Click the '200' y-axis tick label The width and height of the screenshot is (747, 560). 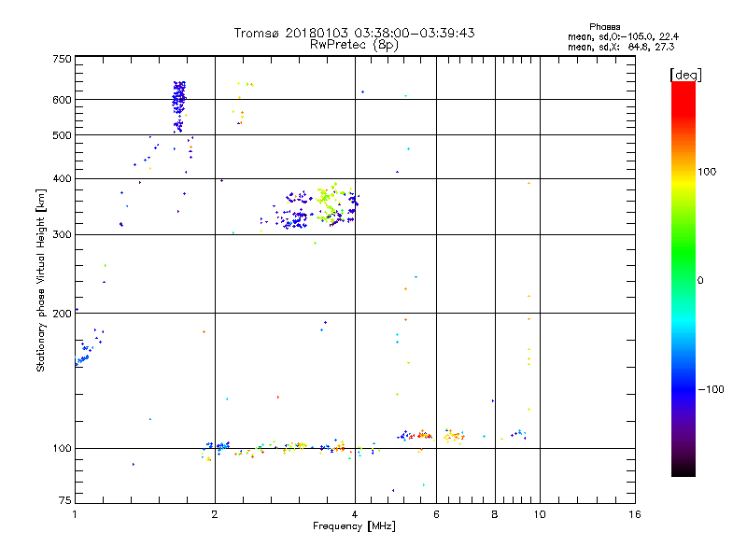click(62, 314)
